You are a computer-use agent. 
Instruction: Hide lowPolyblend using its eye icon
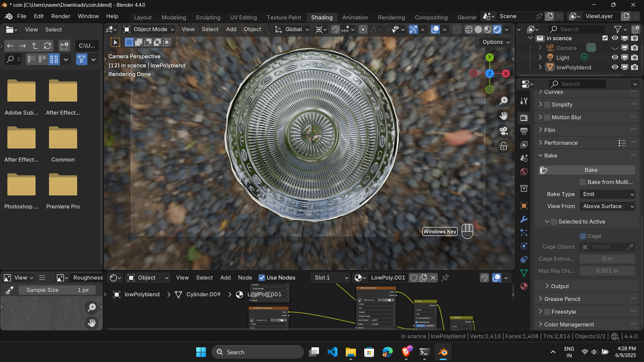[615, 67]
